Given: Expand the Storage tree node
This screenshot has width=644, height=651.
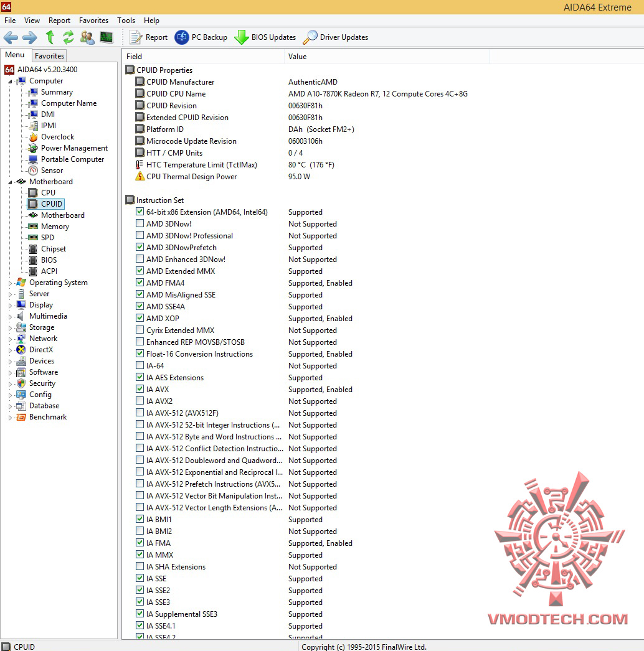Looking at the screenshot, I should pos(10,328).
